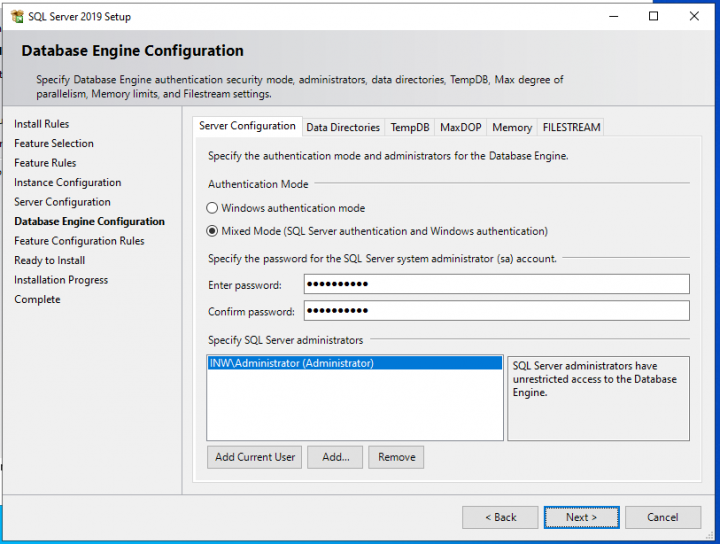Click the SQL Server administrators description box

[x=598, y=398]
